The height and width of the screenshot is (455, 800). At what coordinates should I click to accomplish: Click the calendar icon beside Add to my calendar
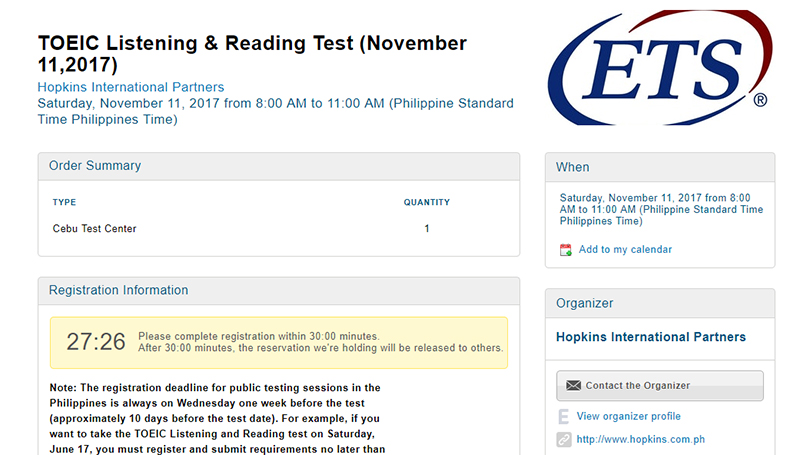tap(566, 250)
